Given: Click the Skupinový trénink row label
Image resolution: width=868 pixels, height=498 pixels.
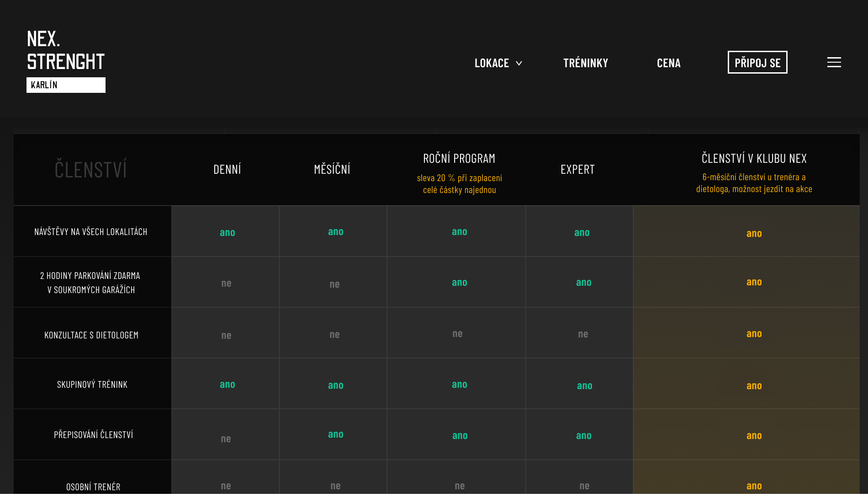Looking at the screenshot, I should click(x=92, y=385).
